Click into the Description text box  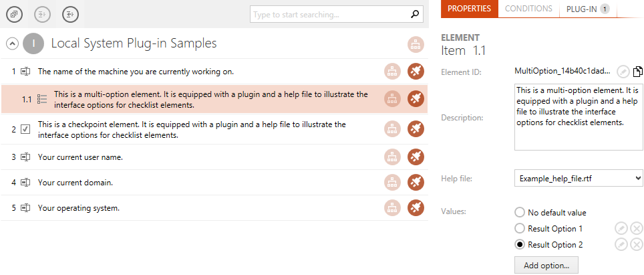pos(579,118)
